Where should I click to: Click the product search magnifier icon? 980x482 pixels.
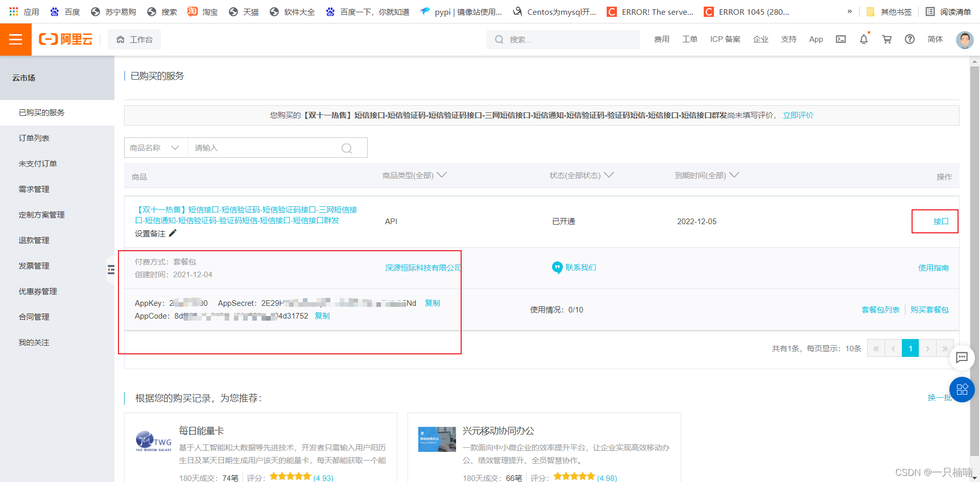347,148
